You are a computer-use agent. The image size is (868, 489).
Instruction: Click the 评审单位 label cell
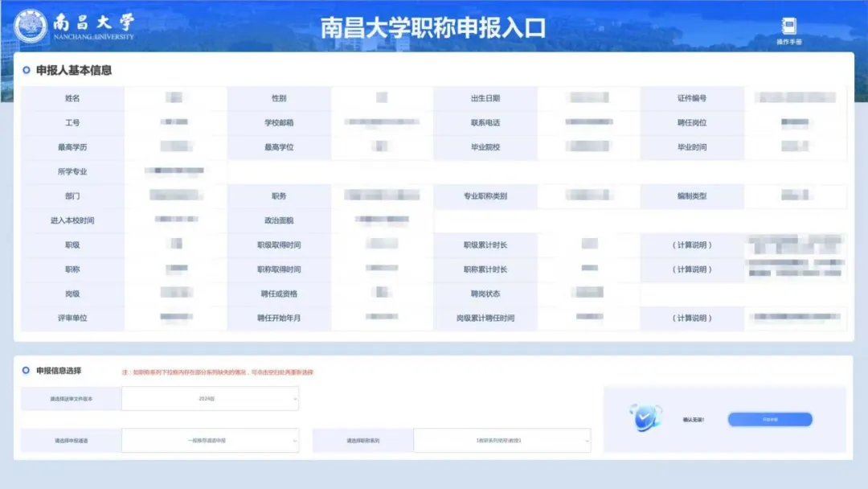(72, 318)
